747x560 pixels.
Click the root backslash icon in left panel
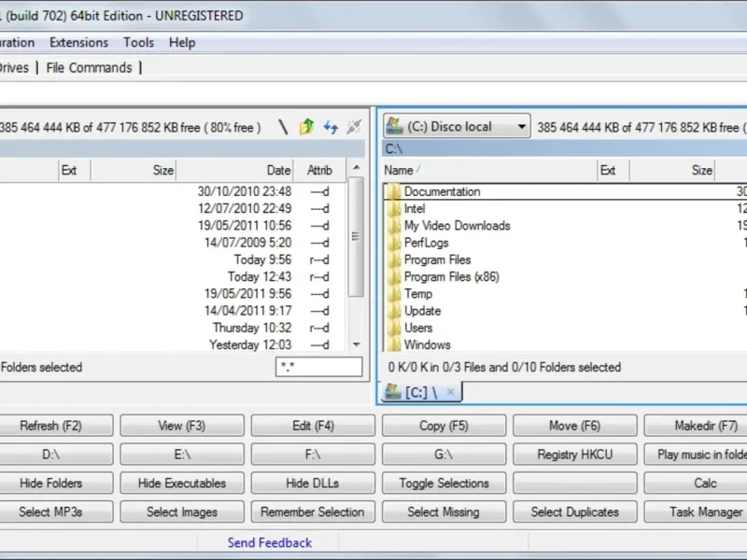coord(283,127)
